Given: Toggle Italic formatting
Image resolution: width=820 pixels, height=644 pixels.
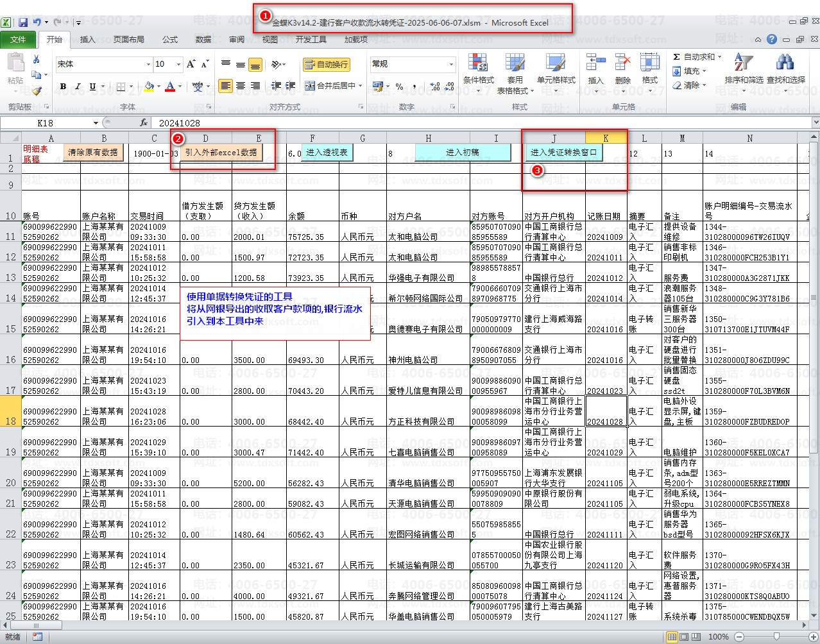Looking at the screenshot, I should 78,87.
